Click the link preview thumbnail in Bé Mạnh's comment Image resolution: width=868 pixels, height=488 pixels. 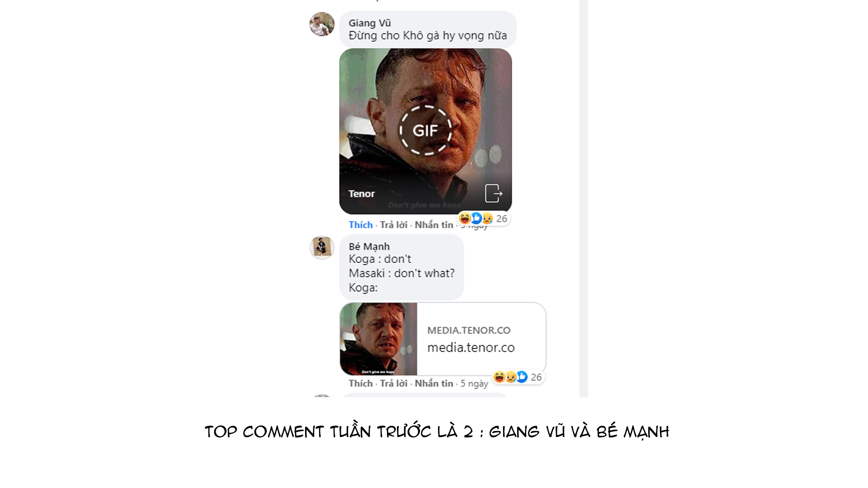(378, 339)
